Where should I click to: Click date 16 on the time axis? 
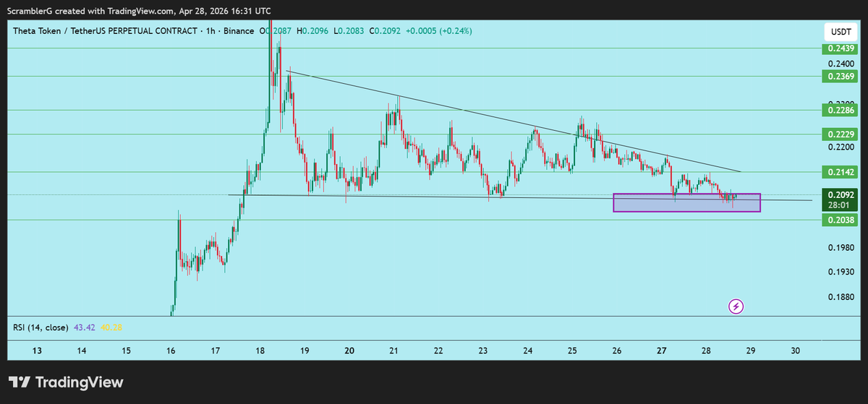(x=171, y=351)
